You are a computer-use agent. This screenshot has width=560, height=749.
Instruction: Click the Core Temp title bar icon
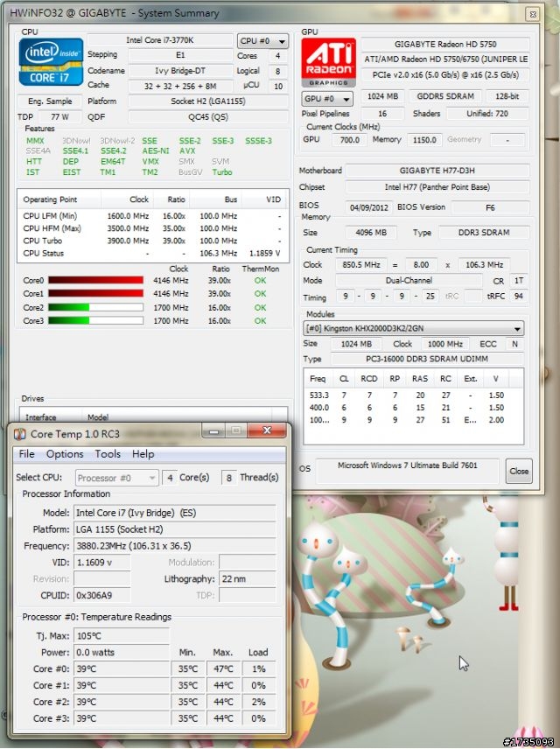(x=19, y=434)
